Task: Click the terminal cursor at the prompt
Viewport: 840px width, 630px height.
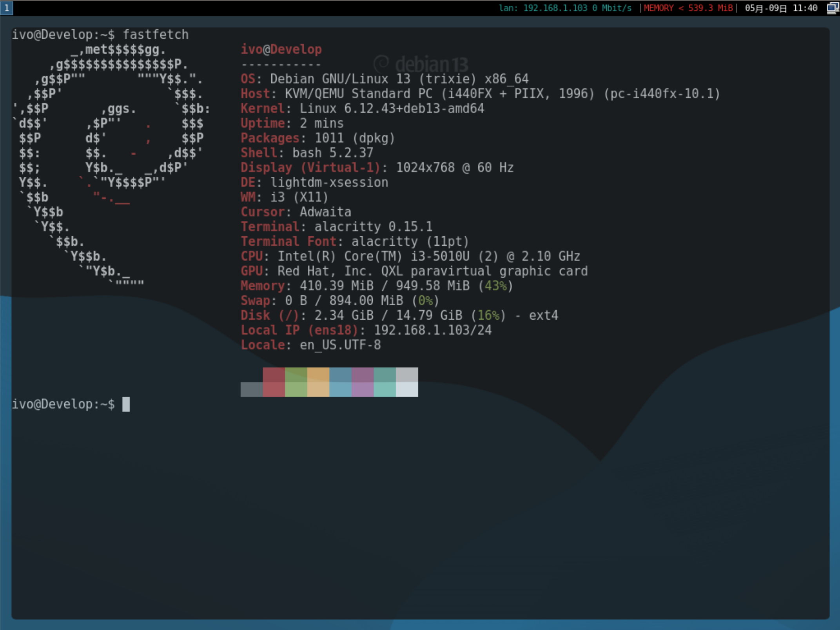Action: pos(126,404)
